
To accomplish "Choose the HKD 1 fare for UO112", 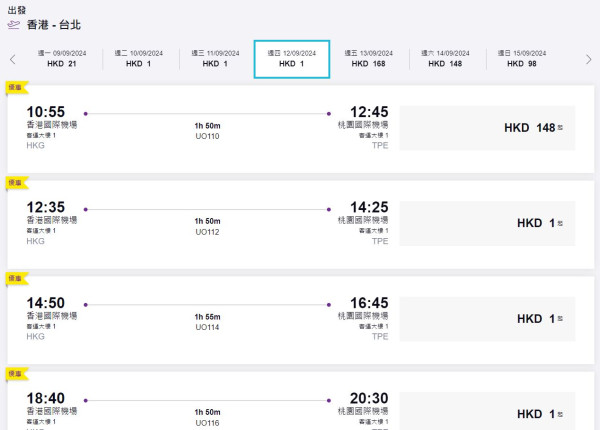I will pos(487,223).
